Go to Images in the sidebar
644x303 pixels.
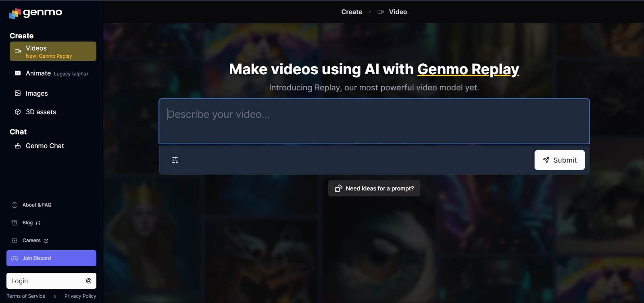pos(53,93)
